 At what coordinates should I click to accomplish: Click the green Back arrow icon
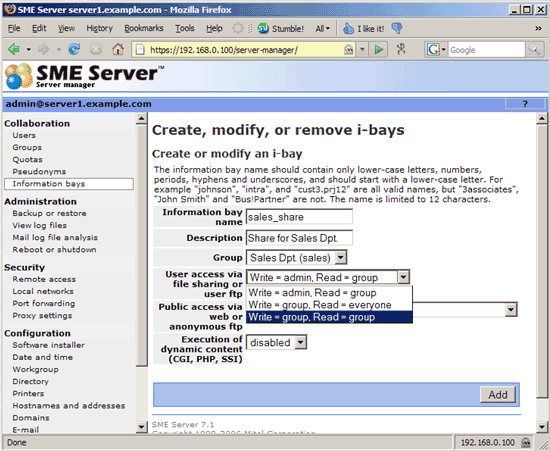(x=14, y=49)
